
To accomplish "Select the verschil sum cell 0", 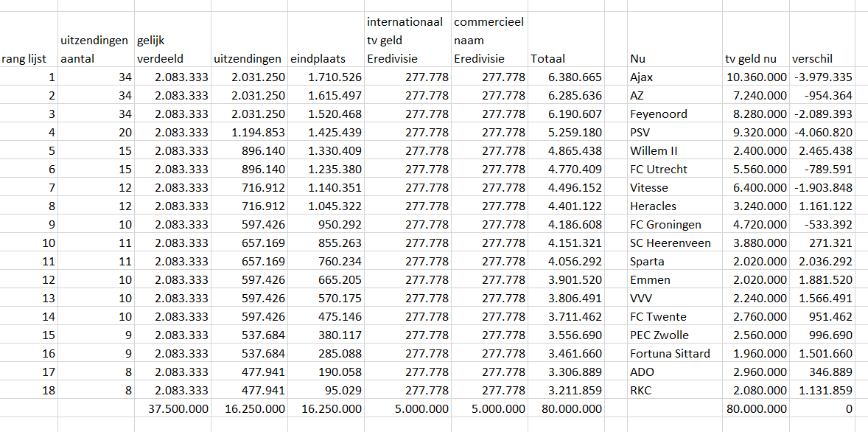I will coord(822,408).
